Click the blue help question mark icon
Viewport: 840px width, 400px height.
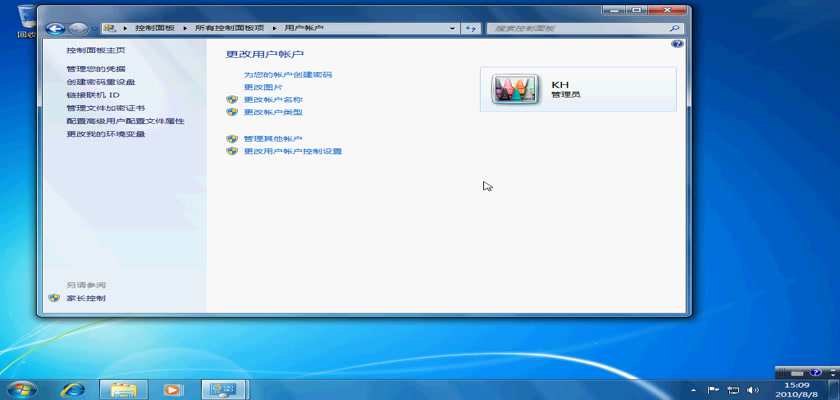coord(678,45)
